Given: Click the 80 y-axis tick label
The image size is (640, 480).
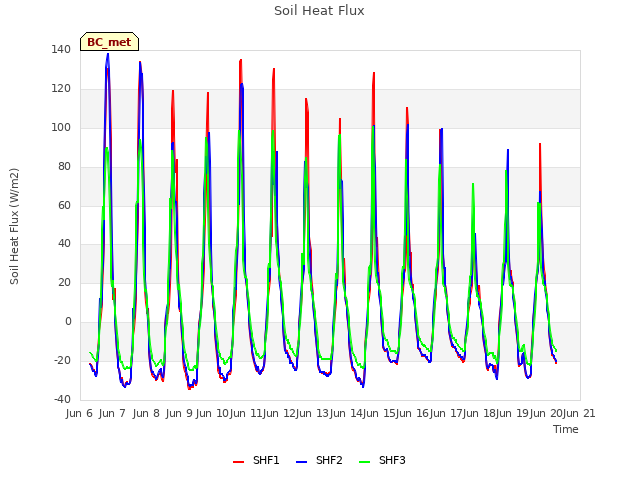Looking at the screenshot, I should coord(63,166).
